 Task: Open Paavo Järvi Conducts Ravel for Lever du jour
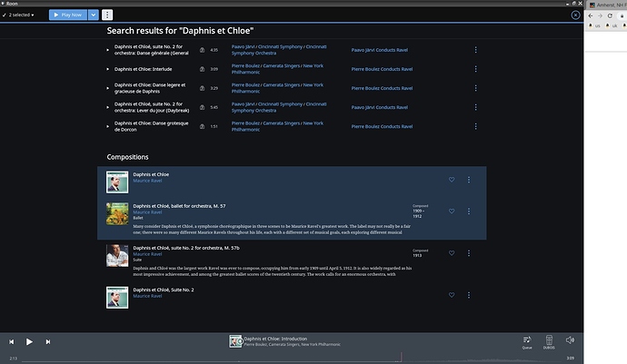(x=380, y=108)
